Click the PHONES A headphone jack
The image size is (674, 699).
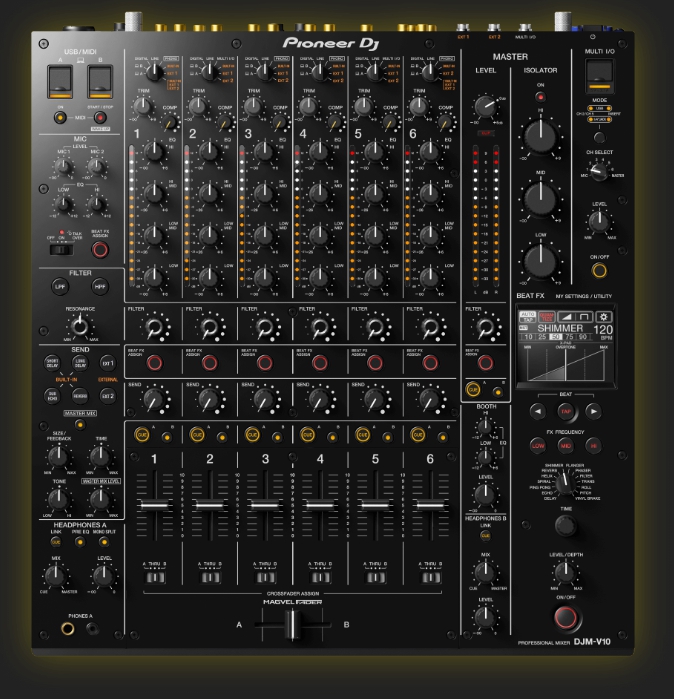click(68, 629)
